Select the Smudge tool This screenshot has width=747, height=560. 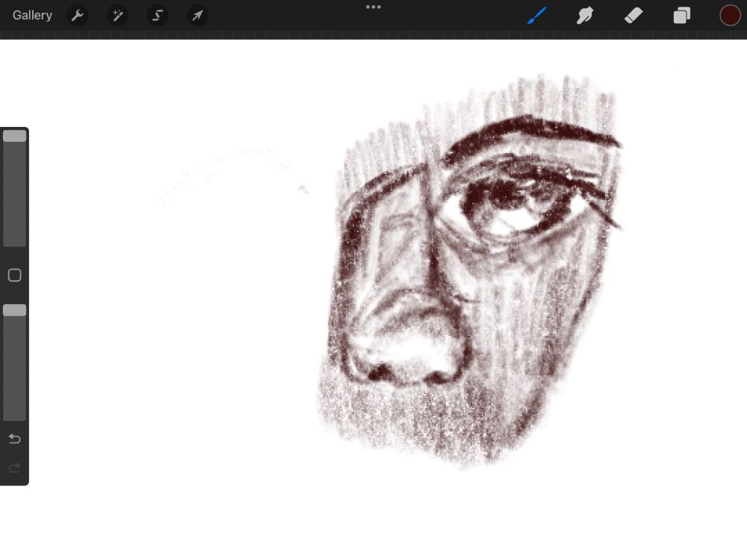[x=585, y=15]
